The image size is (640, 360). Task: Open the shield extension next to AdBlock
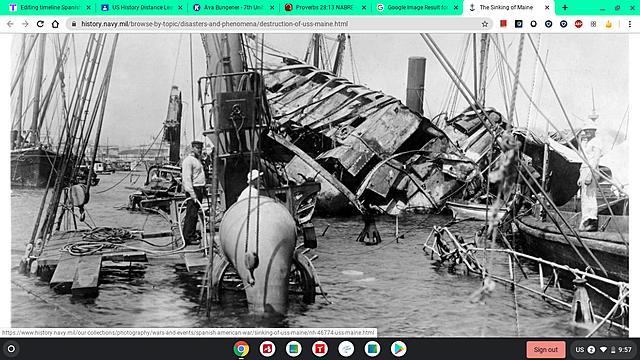pyautogui.click(x=564, y=24)
